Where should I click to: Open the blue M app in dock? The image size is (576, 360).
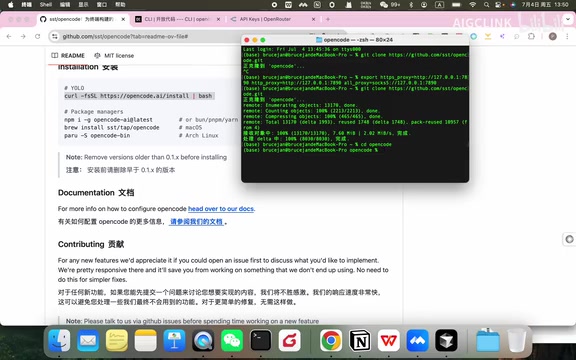click(417, 340)
